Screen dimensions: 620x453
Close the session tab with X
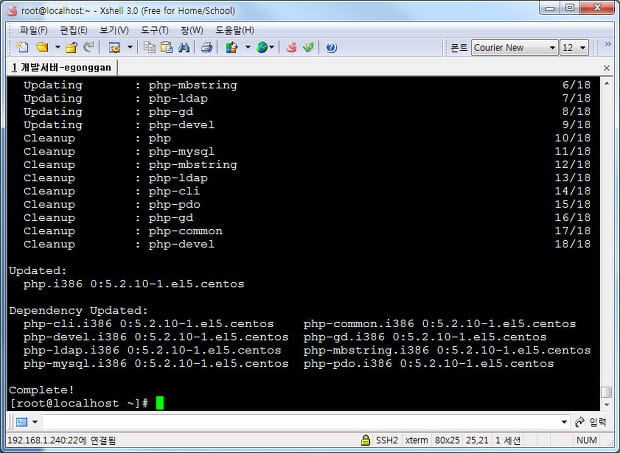606,68
